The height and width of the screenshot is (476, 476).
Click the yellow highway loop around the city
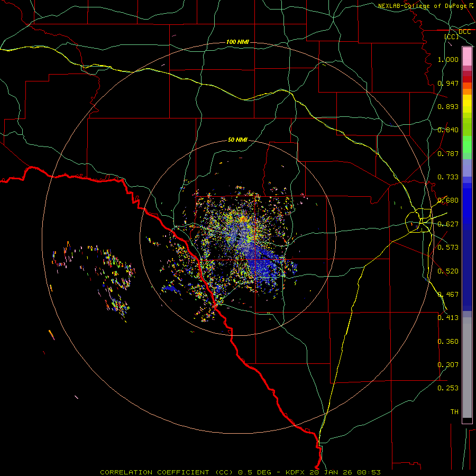[419, 221]
